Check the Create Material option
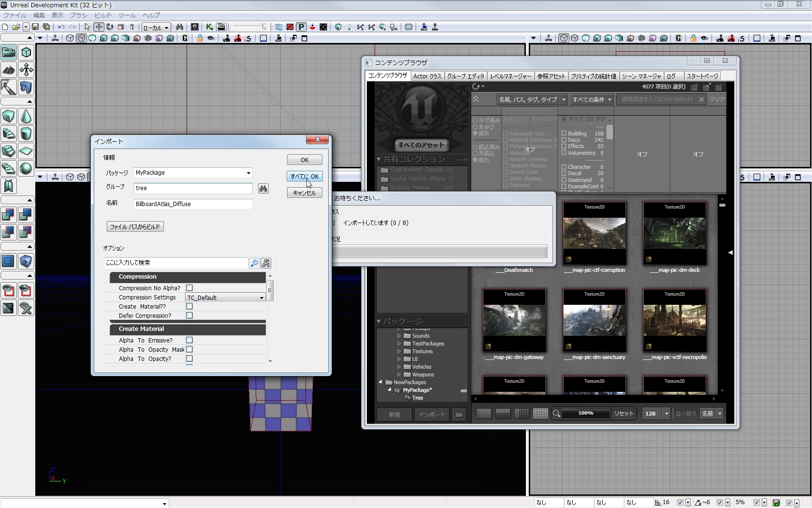The width and height of the screenshot is (812, 508). tap(189, 306)
